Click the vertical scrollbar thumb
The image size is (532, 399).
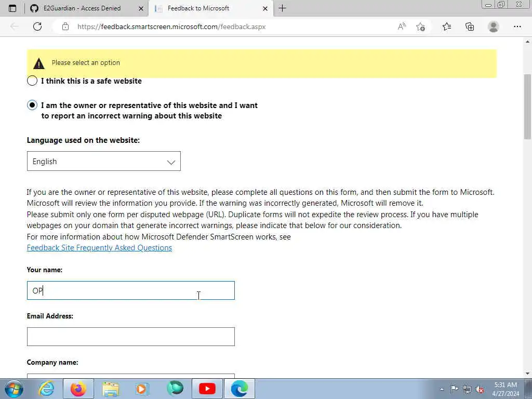[x=527, y=106]
